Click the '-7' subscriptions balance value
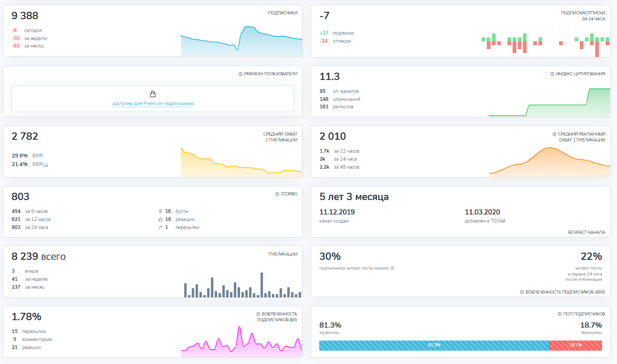This screenshot has width=617, height=364. pos(324,15)
